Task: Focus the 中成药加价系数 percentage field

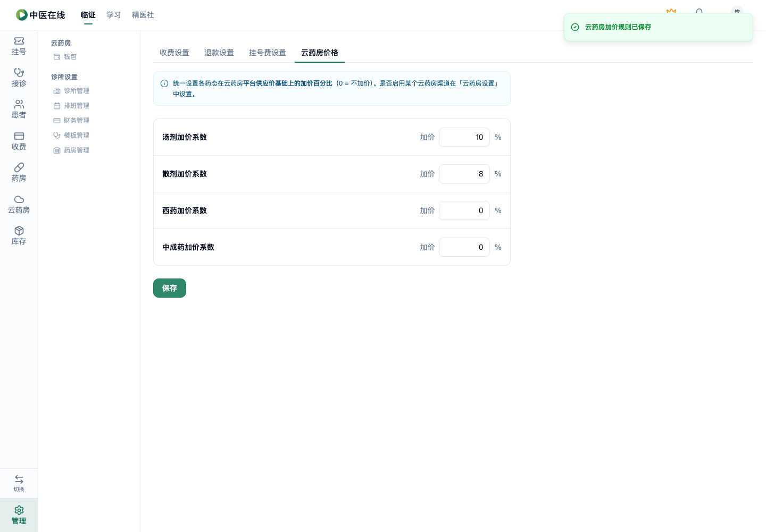Action: [x=464, y=247]
